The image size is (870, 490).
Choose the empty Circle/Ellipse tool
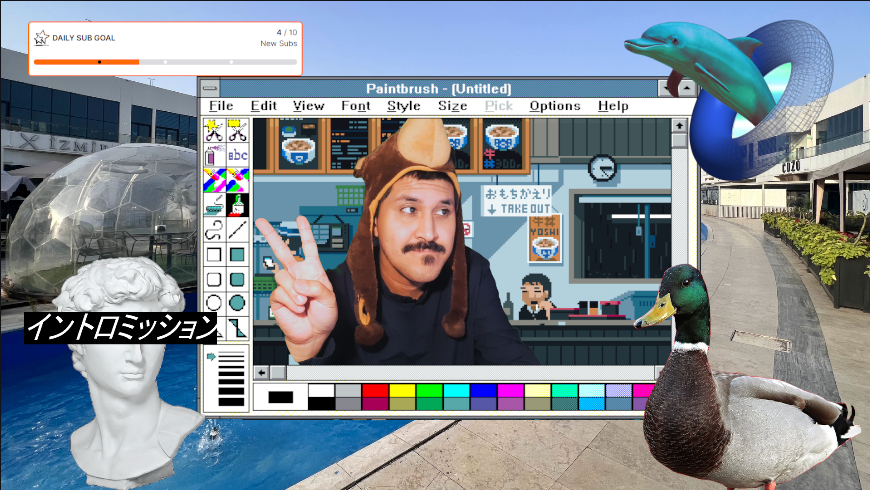pyautogui.click(x=214, y=302)
